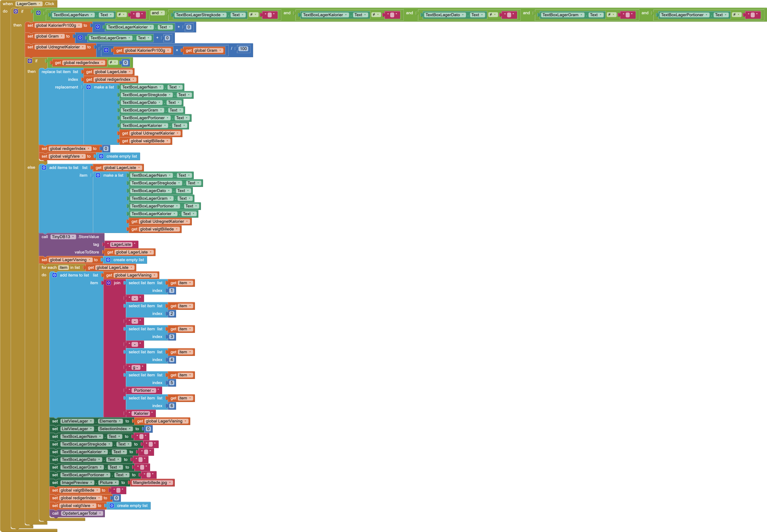Open the global Gram dropdown in its set block
767x532 pixels.
coord(50,36)
